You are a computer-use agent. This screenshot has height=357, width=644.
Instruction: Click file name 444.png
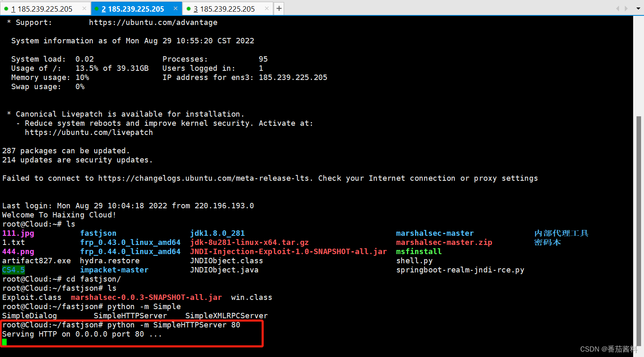click(18, 252)
